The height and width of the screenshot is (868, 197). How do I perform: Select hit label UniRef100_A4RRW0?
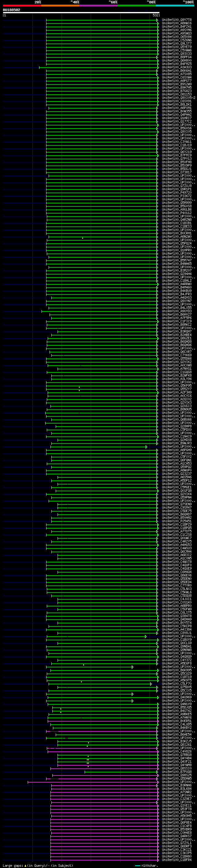tap(177, 284)
